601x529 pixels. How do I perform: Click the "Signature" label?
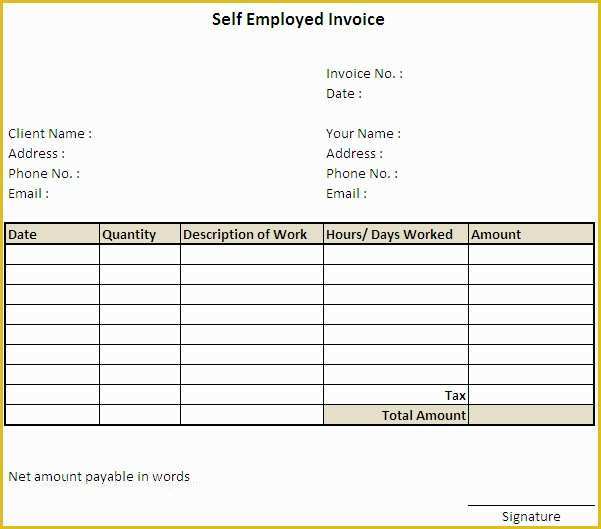point(531,516)
